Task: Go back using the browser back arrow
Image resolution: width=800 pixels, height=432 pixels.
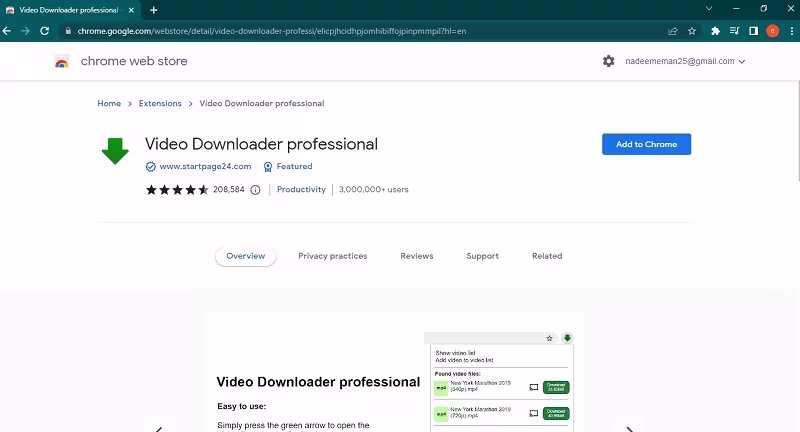Action: (7, 31)
